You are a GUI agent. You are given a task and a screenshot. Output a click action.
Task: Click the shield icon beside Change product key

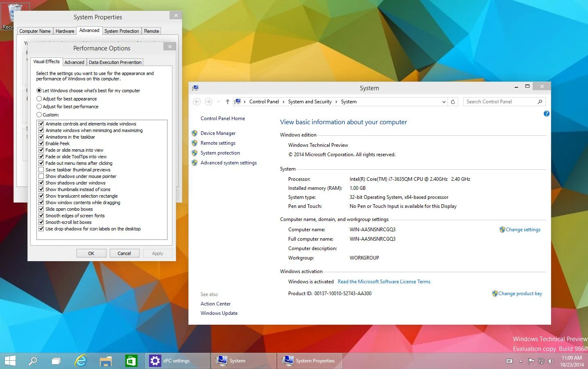pos(495,294)
